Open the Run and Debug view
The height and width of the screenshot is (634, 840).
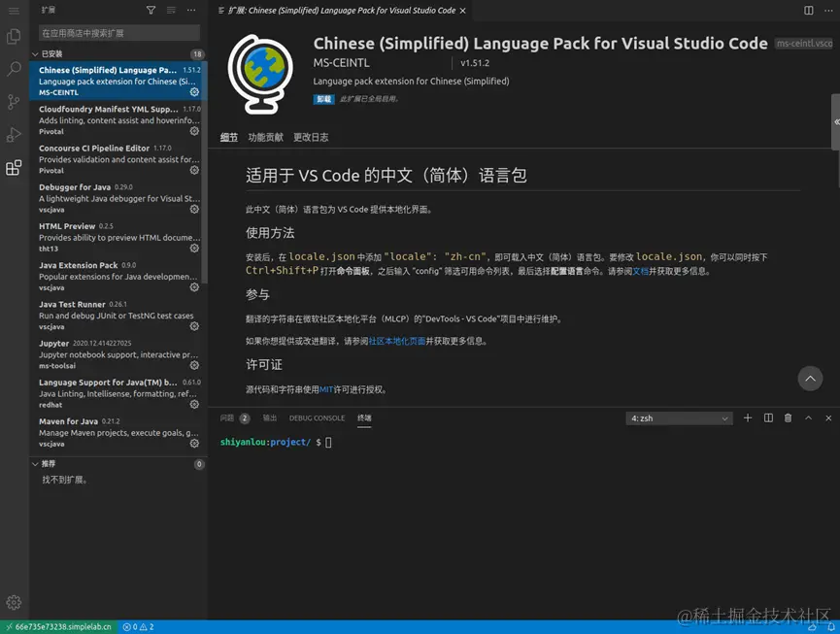(14, 134)
